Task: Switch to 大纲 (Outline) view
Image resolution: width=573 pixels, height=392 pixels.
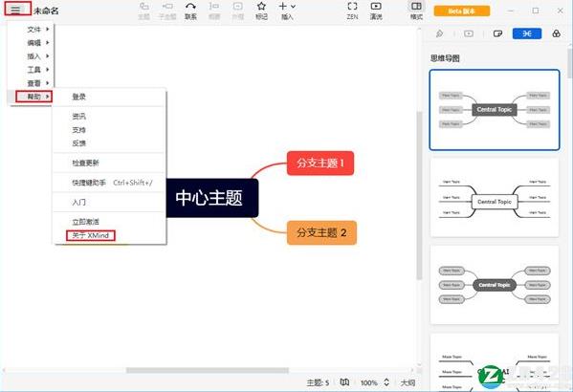Action: click(408, 382)
